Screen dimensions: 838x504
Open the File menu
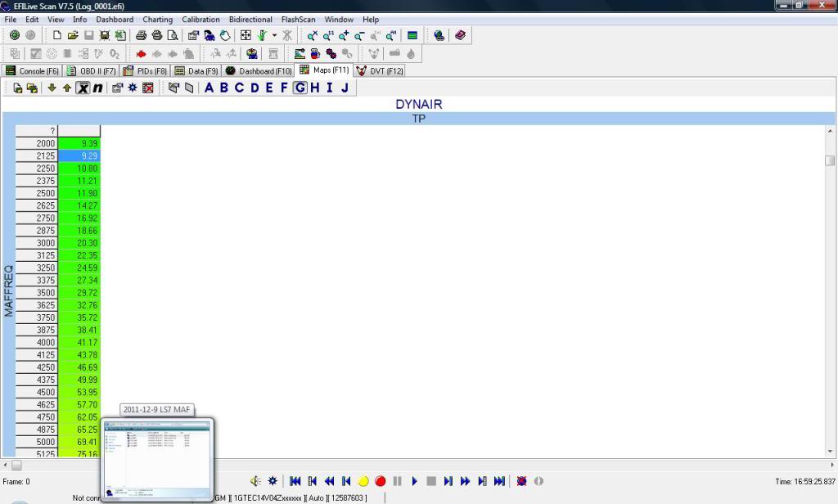point(10,20)
